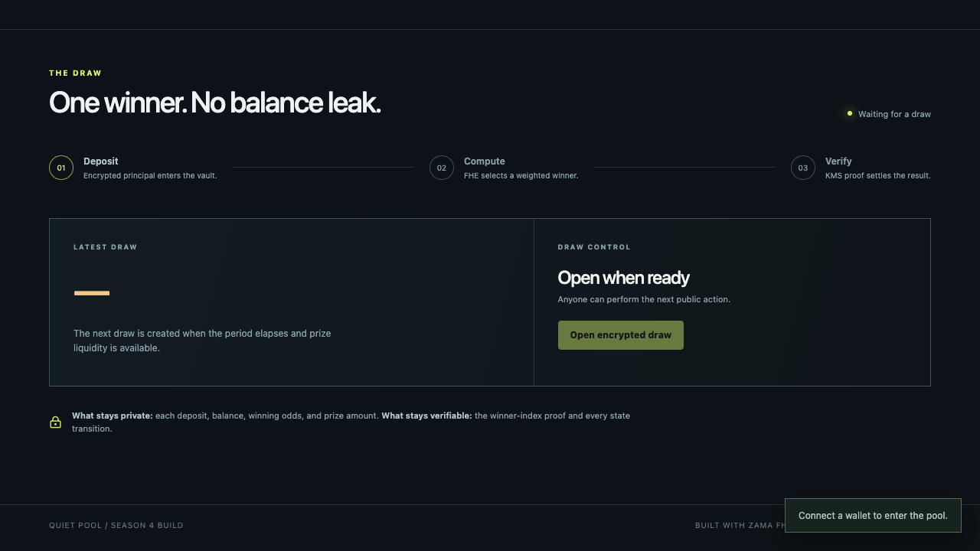Click the 'Waiting for a draw' status text
Viewport: 980px width, 551px height.
pos(894,114)
